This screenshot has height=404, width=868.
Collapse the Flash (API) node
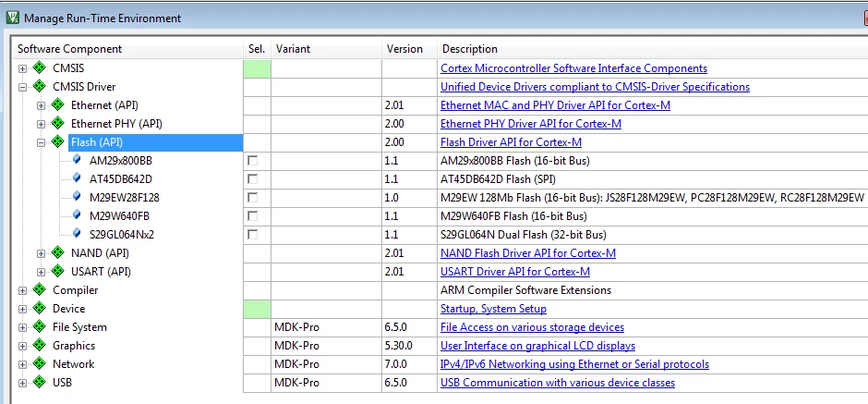coord(41,142)
